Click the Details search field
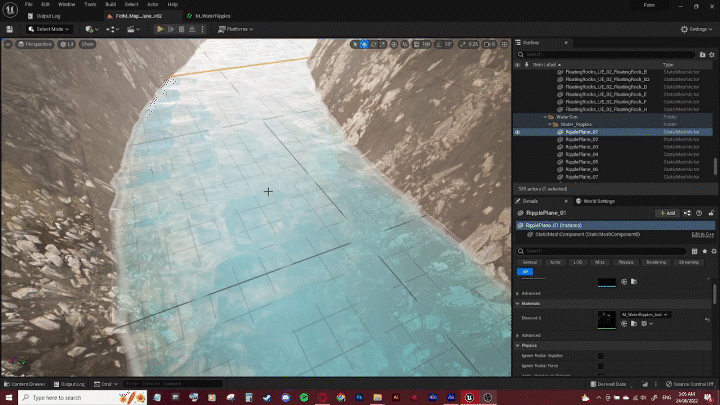The height and width of the screenshot is (405, 720). click(x=602, y=251)
